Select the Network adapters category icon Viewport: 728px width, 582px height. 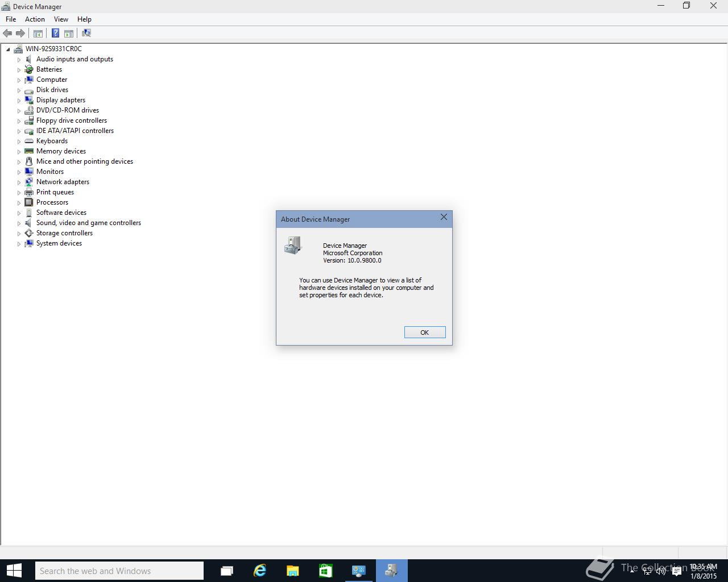[29, 182]
